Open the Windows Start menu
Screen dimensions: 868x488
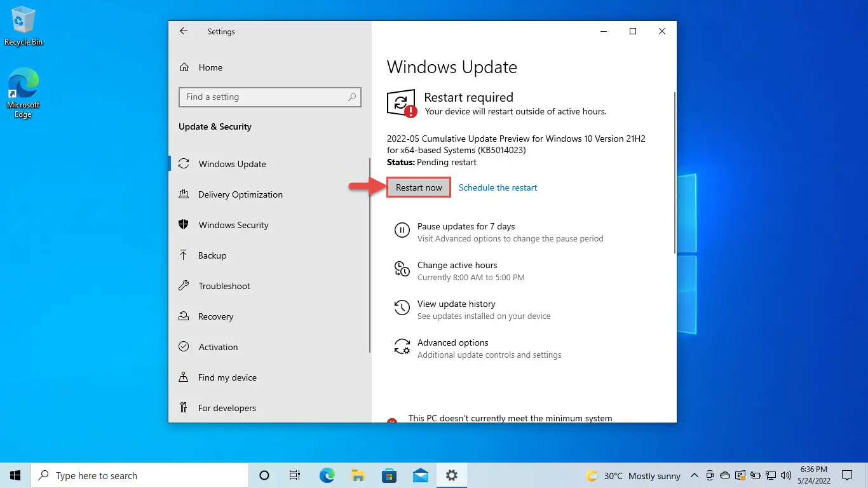tap(15, 475)
